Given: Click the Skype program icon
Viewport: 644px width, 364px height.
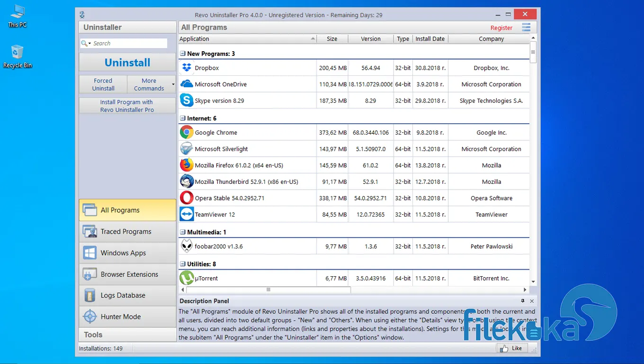Looking at the screenshot, I should tap(187, 100).
